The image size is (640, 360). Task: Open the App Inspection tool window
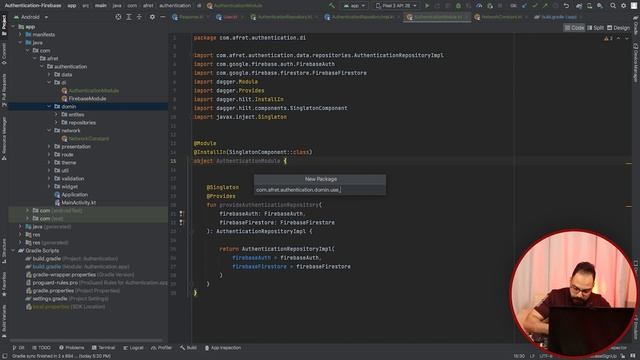pos(223,348)
